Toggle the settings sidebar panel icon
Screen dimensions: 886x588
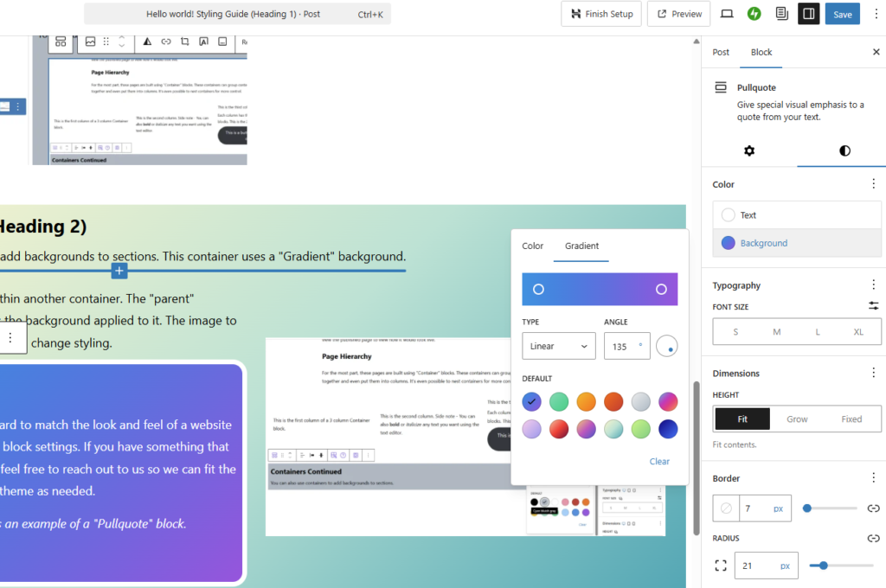click(808, 14)
